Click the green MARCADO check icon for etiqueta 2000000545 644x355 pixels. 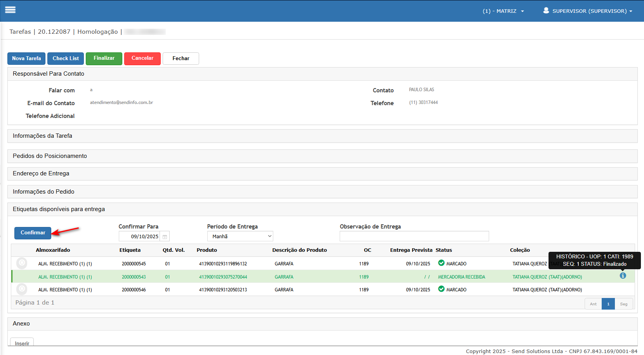[441, 263]
